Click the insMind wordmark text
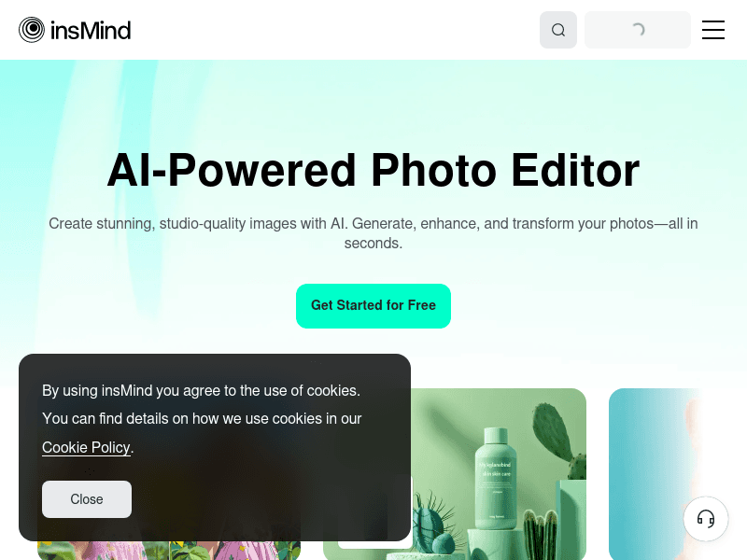 tap(91, 31)
